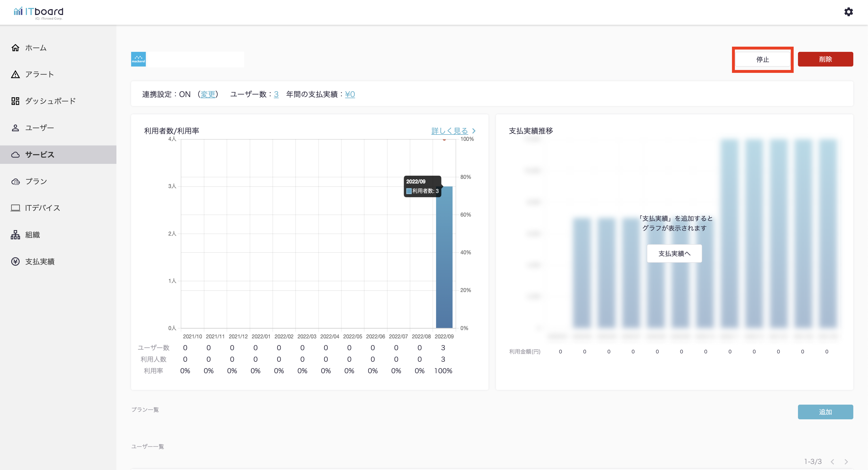Image resolution: width=868 pixels, height=470 pixels.
Task: Click the 変更 link for integration settings
Action: coord(207,94)
